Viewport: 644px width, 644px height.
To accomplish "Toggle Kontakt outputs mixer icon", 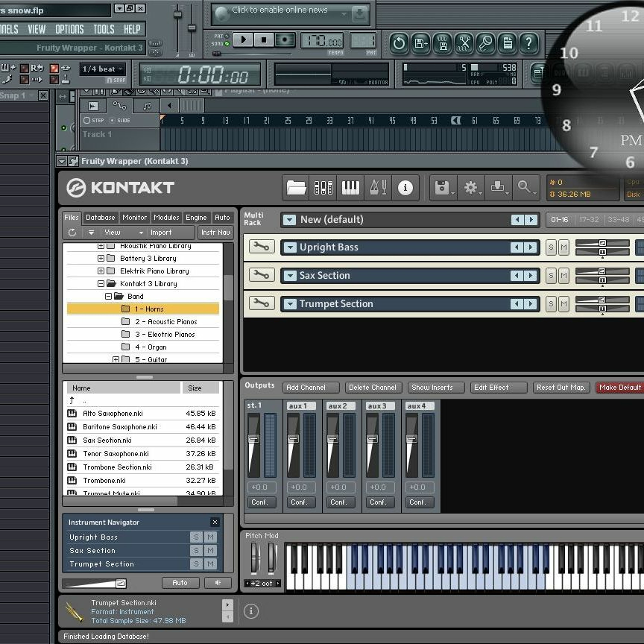I will (x=323, y=188).
